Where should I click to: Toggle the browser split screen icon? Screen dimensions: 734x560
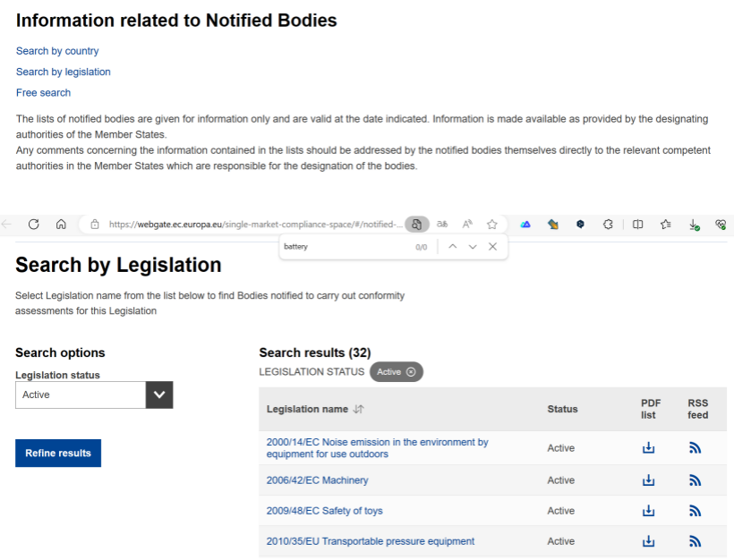pos(637,225)
